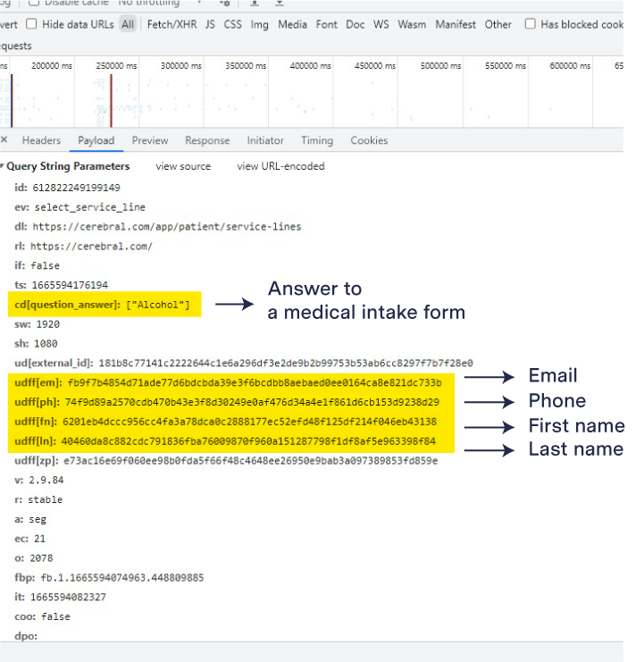Click the view source link
The height and width of the screenshot is (662, 644).
pyautogui.click(x=183, y=166)
